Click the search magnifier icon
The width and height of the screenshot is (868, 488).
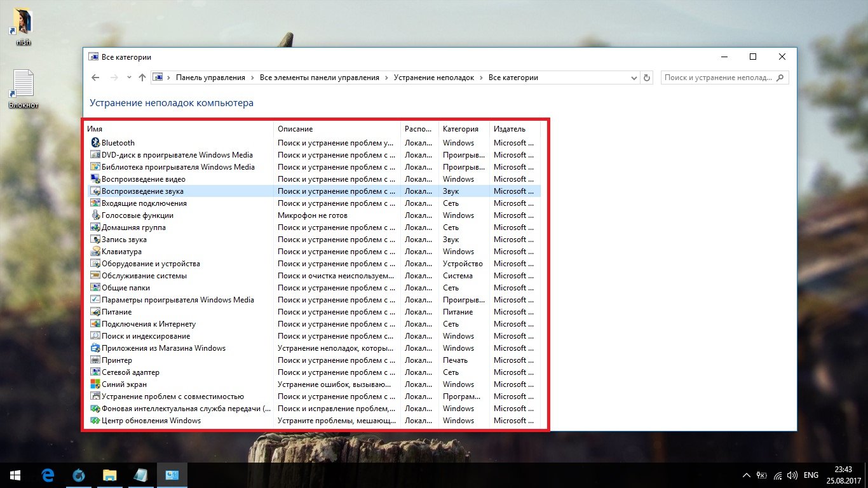pyautogui.click(x=781, y=78)
